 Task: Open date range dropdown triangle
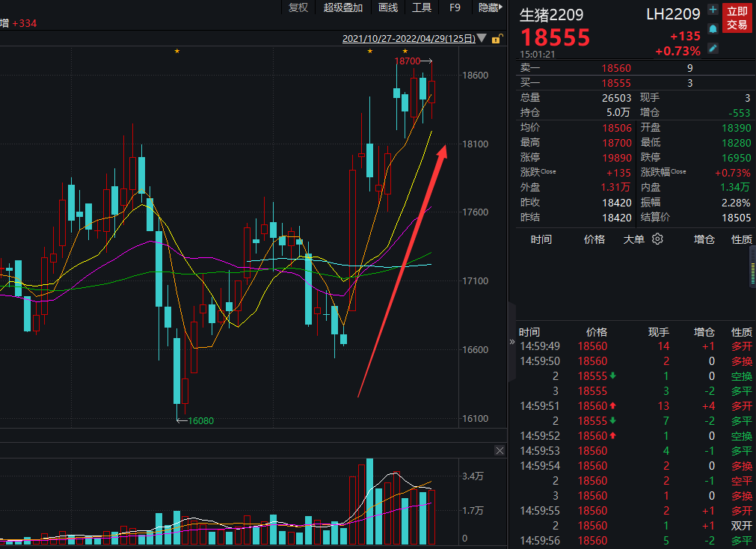[482, 38]
